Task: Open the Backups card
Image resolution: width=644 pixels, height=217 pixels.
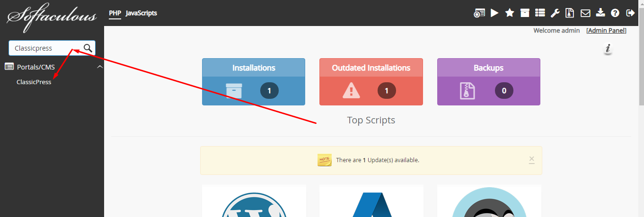Action: click(x=489, y=82)
